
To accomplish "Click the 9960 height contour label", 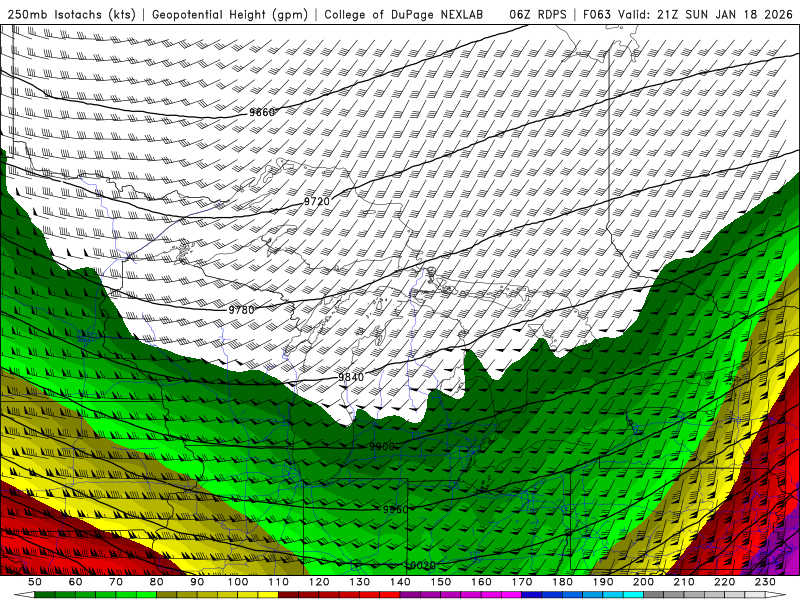I will pyautogui.click(x=395, y=510).
